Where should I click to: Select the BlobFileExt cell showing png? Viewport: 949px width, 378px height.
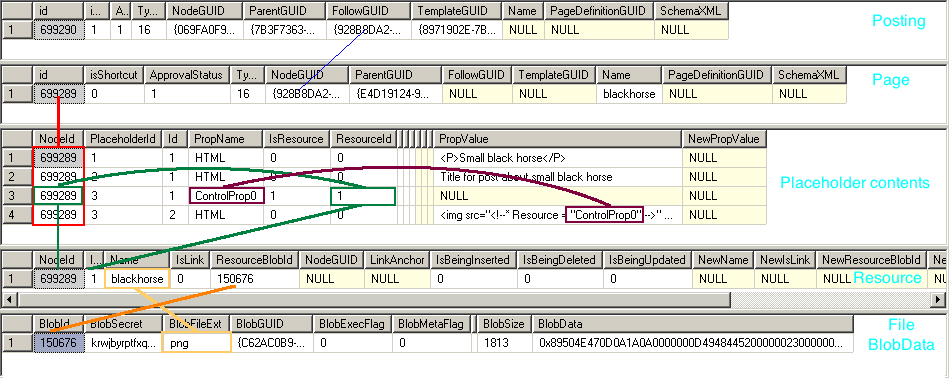point(197,343)
